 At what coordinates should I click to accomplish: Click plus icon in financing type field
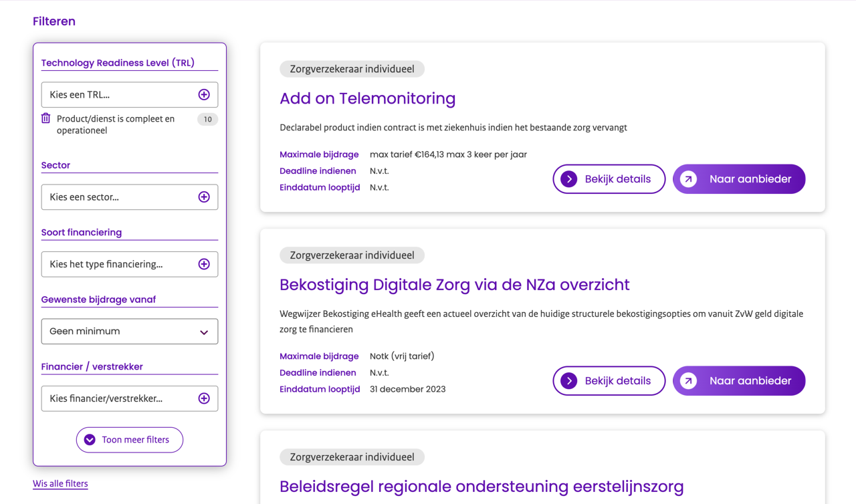[204, 264]
